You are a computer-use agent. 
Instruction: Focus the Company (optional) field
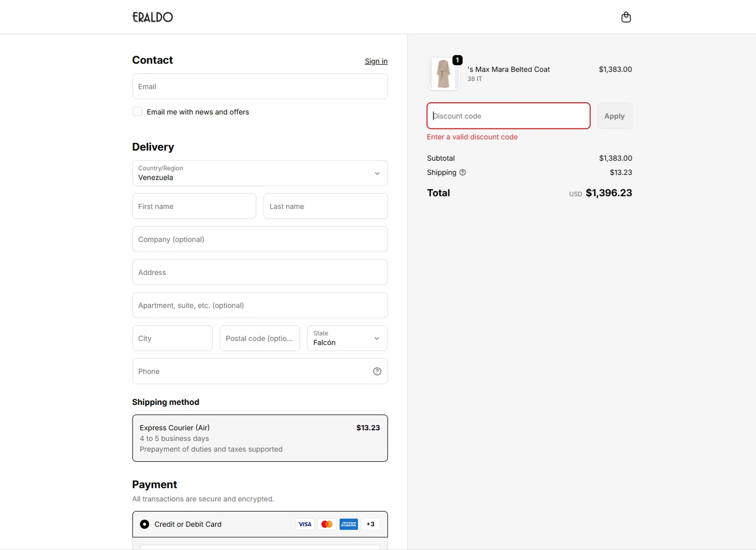[260, 239]
